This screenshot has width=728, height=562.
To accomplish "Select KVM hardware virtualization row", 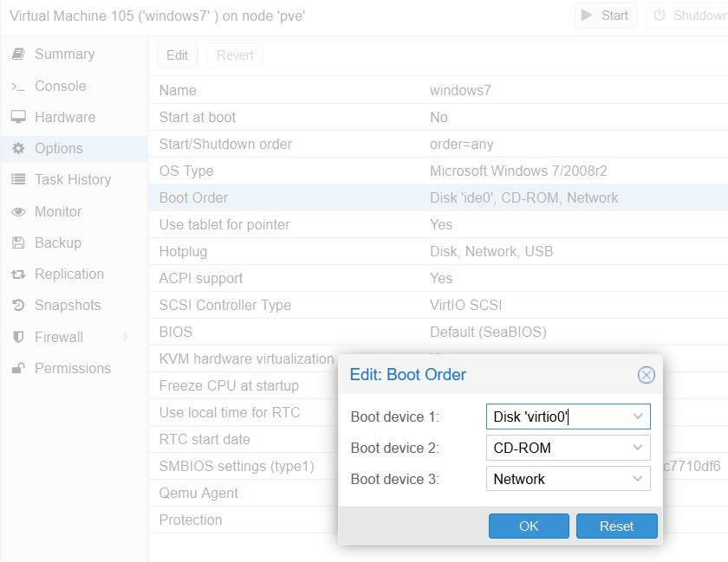I will (246, 359).
